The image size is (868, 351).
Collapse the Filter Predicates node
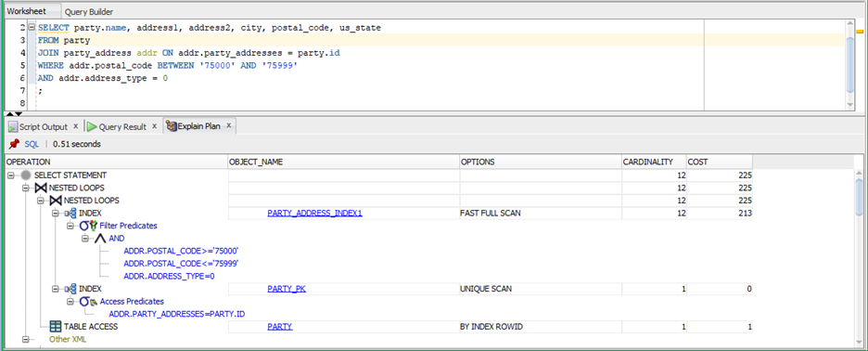click(x=70, y=226)
